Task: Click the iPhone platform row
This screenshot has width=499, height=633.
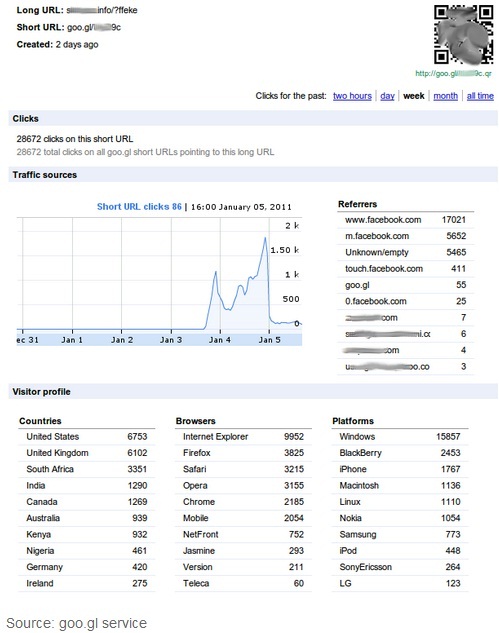Action: click(400, 469)
